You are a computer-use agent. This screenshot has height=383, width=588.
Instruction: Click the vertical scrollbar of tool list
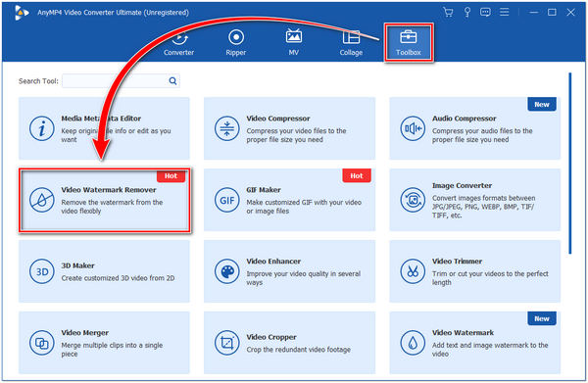coord(570,164)
